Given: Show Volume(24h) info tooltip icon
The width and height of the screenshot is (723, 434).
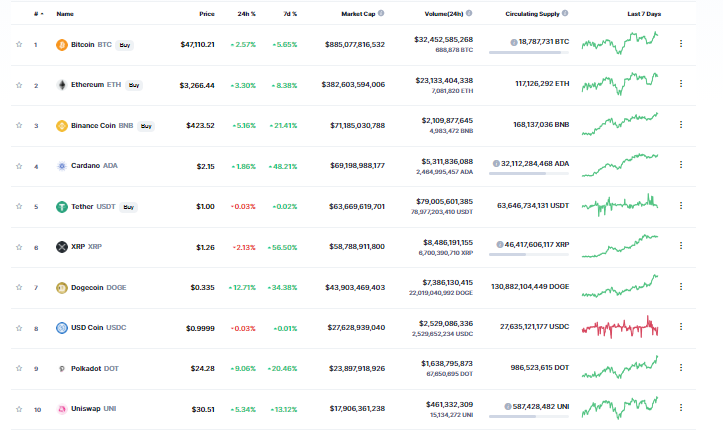Looking at the screenshot, I should 469,13.
